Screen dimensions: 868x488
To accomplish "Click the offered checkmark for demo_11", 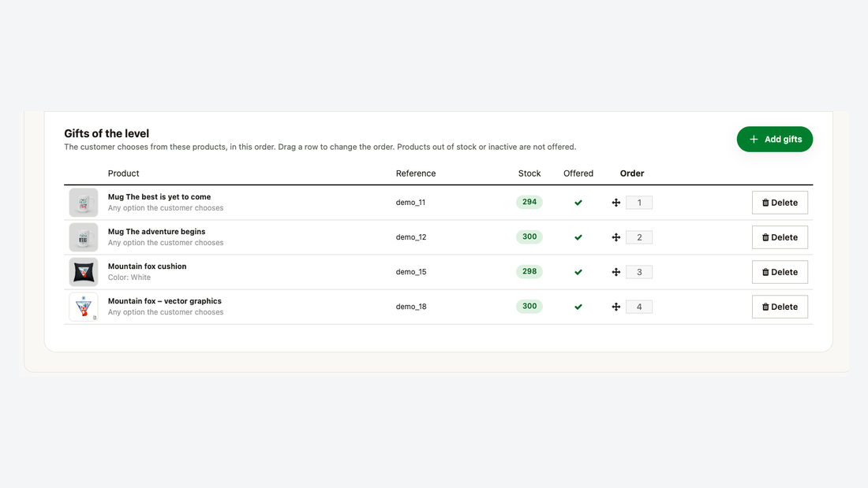I will point(578,203).
